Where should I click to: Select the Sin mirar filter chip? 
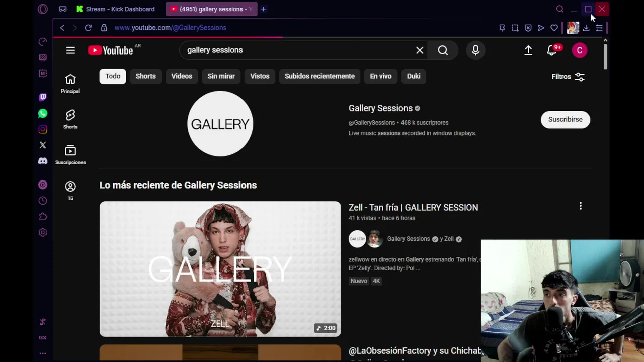point(221,76)
